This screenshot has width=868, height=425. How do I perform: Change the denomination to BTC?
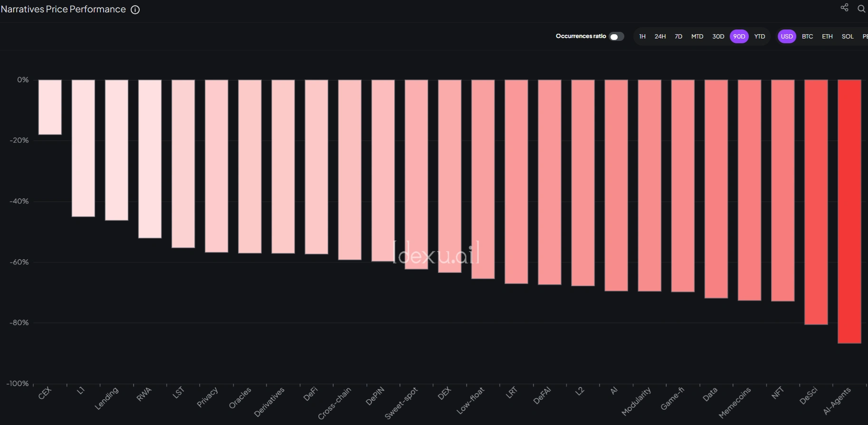807,37
